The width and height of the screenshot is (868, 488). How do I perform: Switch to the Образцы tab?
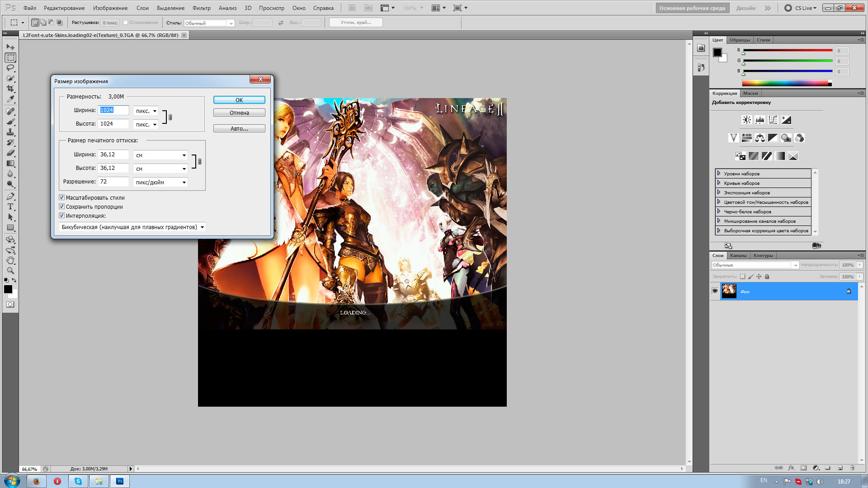740,40
